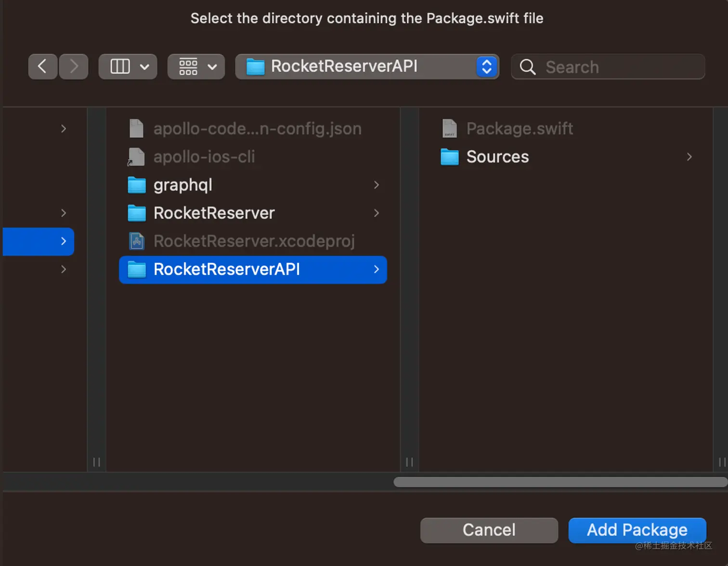This screenshot has width=728, height=566.
Task: Select the graphql folder icon
Action: [137, 185]
